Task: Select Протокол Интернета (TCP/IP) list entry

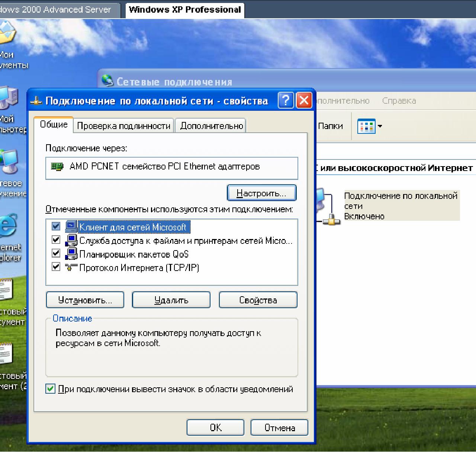Action: point(139,268)
